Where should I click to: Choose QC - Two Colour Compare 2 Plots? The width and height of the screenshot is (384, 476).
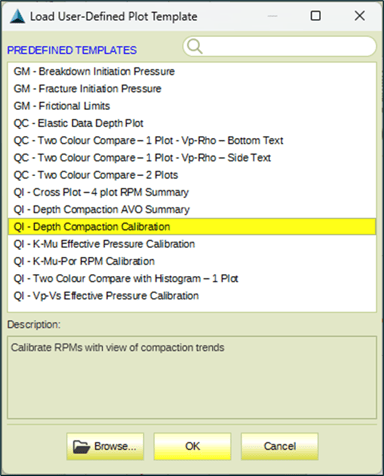(x=192, y=175)
